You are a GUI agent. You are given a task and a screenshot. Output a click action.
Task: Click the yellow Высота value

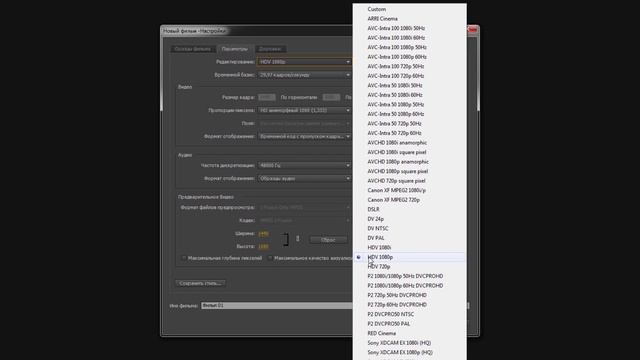263,247
